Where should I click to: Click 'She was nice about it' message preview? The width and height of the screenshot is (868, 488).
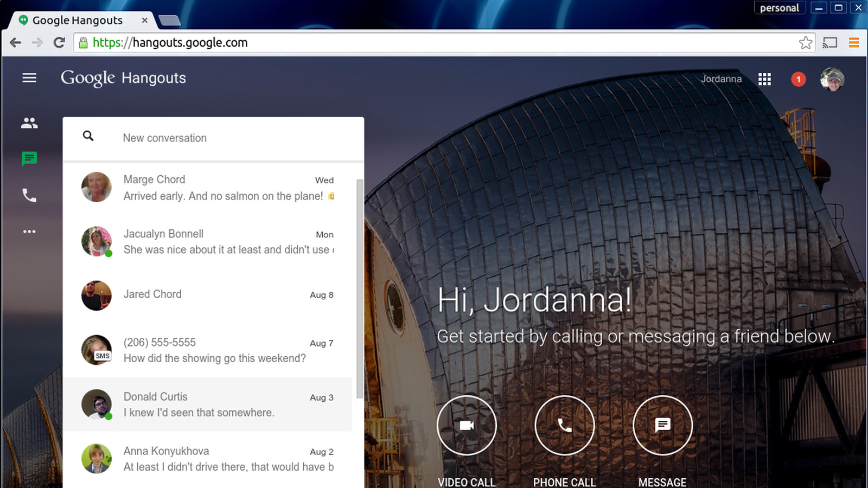click(x=228, y=250)
